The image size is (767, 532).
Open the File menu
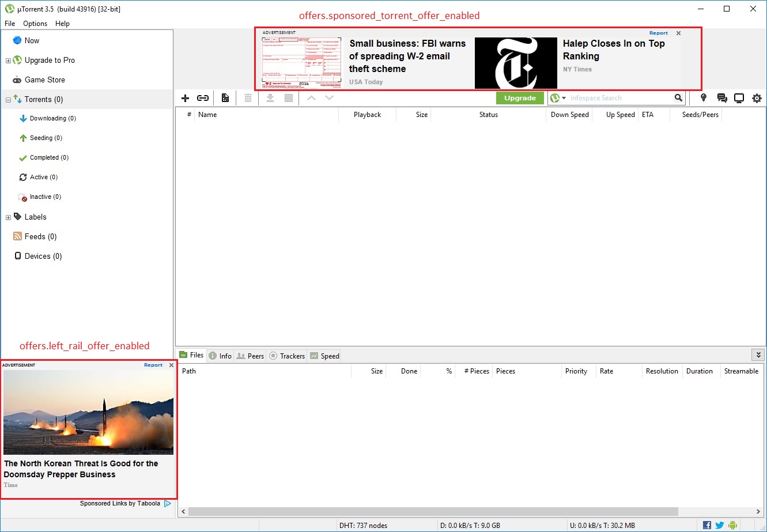coord(10,24)
